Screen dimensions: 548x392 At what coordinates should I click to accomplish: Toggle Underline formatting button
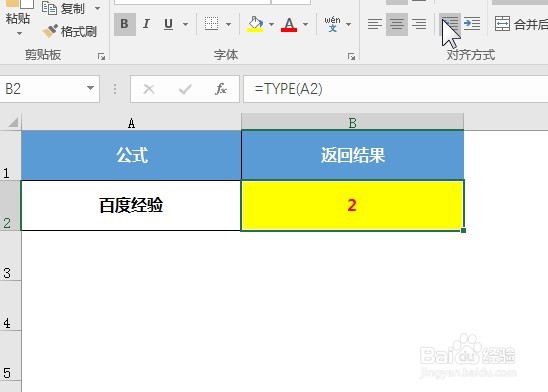(x=168, y=24)
